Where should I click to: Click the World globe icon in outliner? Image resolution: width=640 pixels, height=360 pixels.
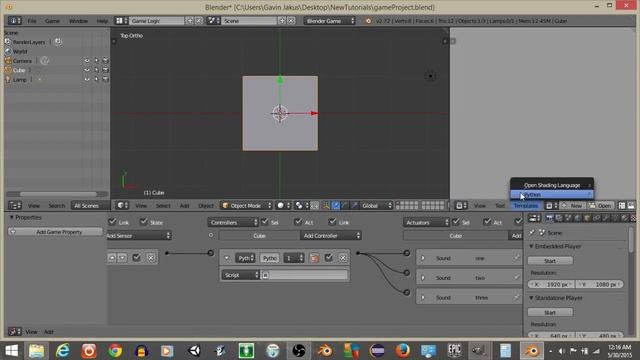click(8, 51)
